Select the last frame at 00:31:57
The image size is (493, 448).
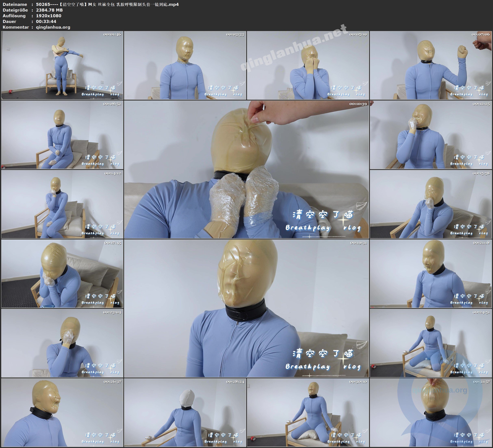pos(431,412)
